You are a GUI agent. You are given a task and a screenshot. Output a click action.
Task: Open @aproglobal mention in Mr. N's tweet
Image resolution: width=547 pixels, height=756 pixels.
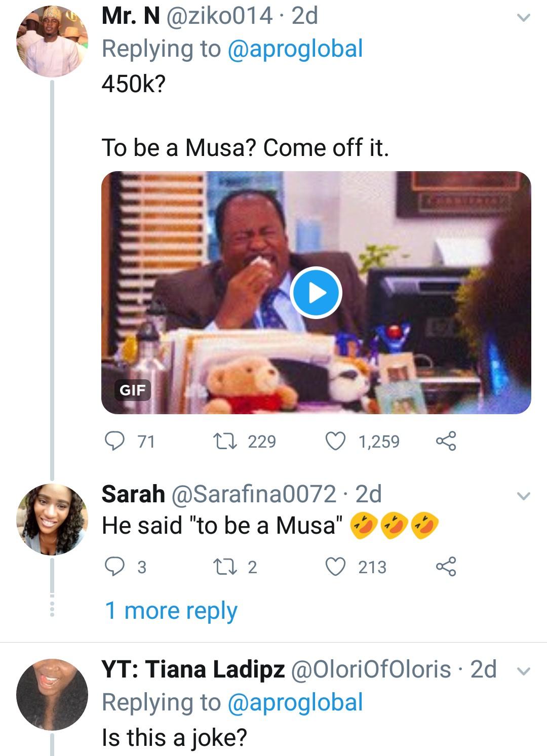coord(296,49)
